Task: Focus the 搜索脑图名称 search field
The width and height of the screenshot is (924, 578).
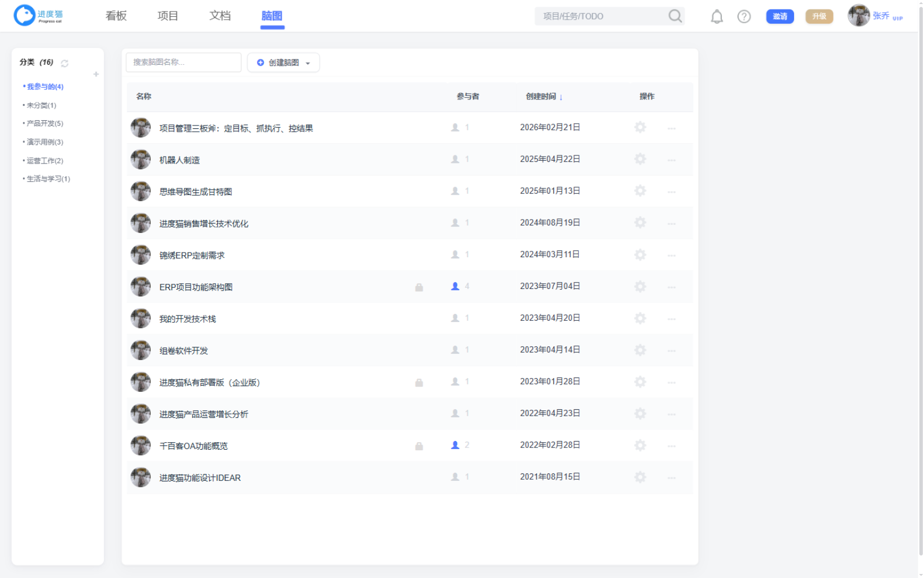Action: (184, 62)
